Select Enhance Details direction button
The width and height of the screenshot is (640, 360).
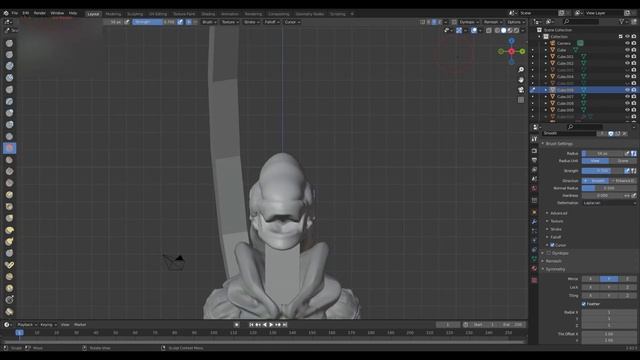[x=623, y=180]
